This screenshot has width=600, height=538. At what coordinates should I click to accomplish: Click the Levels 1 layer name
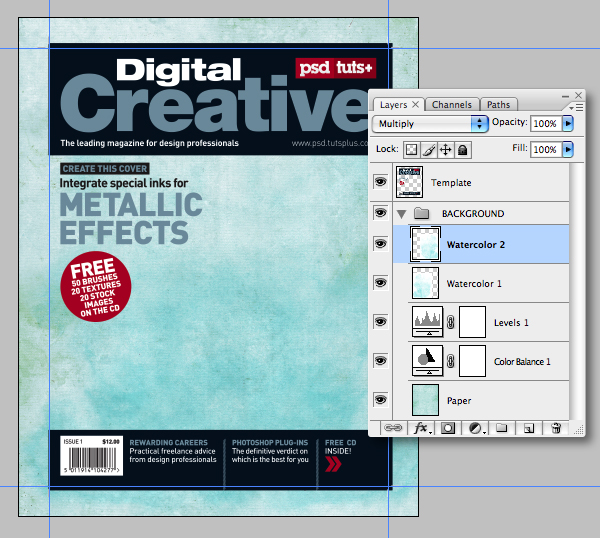(511, 323)
